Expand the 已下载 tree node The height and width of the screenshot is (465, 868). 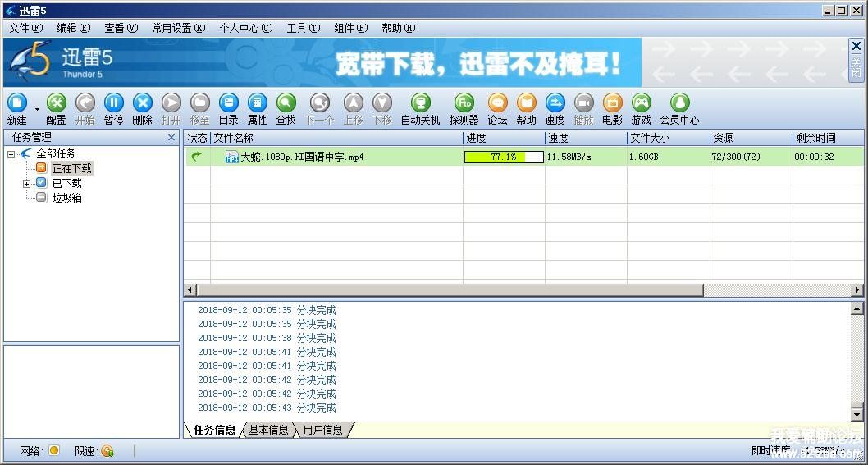tap(26, 184)
